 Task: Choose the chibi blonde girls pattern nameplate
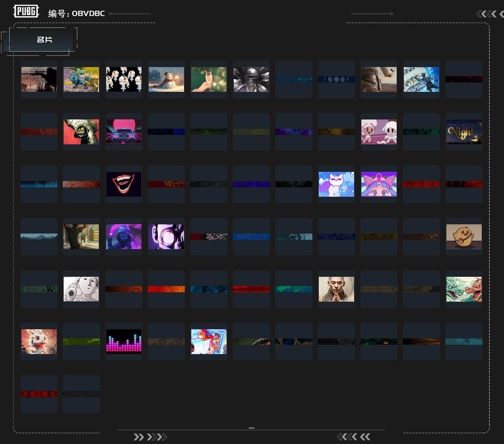[x=124, y=79]
